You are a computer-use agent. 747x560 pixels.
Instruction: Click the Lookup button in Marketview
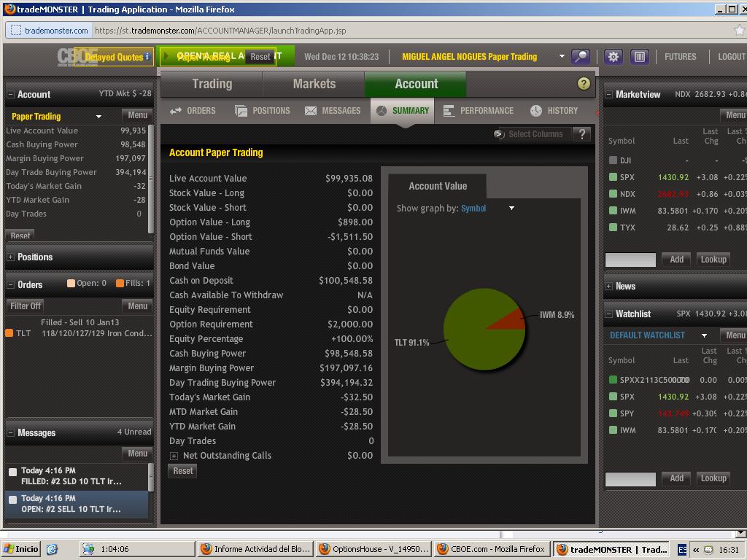coord(713,260)
